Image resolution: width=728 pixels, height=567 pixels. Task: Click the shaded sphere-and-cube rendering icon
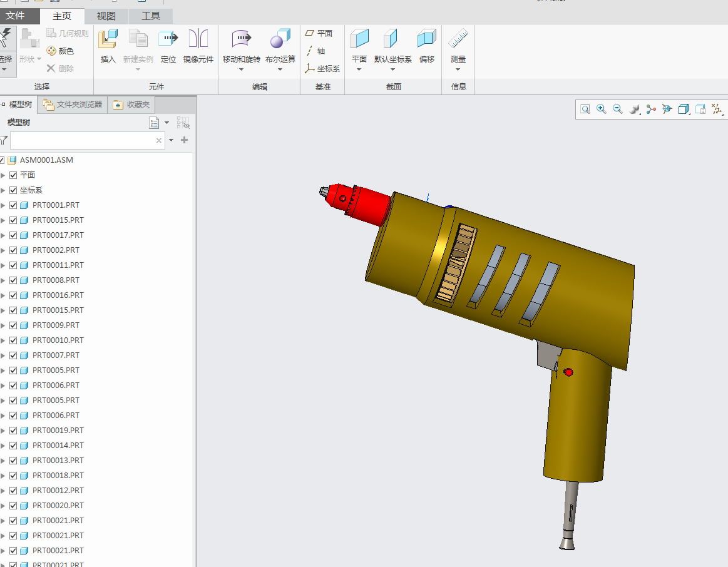tap(634, 110)
